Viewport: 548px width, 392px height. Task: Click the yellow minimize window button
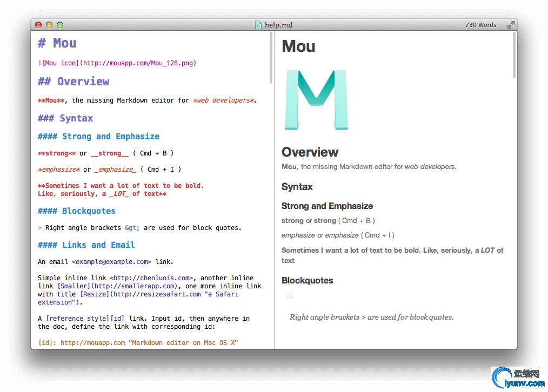click(49, 25)
